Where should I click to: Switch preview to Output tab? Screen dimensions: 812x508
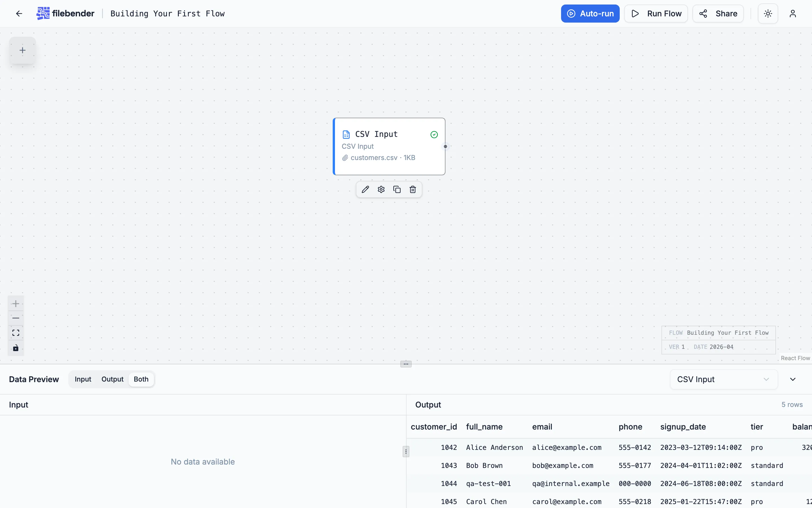click(x=112, y=379)
